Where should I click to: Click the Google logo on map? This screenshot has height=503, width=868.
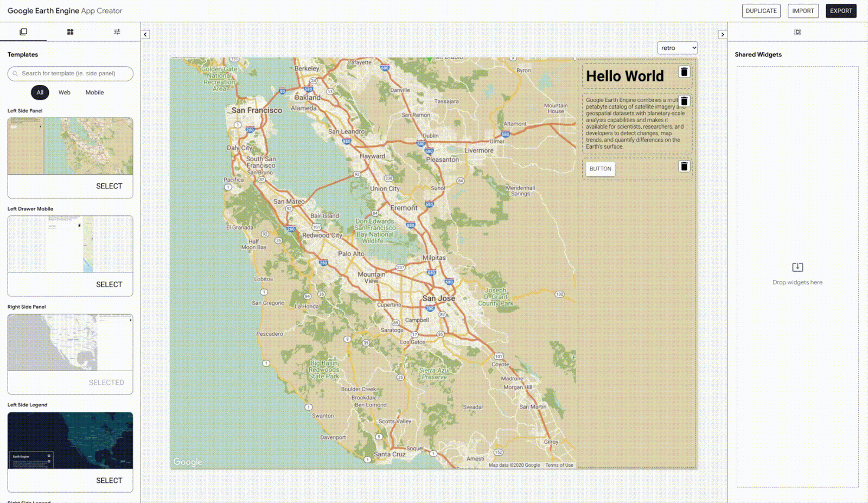point(188,462)
